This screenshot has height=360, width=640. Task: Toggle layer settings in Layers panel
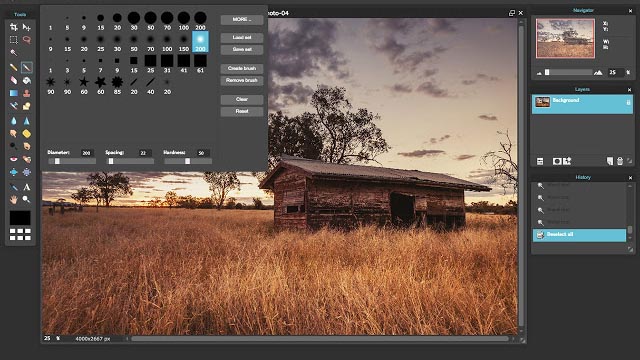[x=540, y=162]
